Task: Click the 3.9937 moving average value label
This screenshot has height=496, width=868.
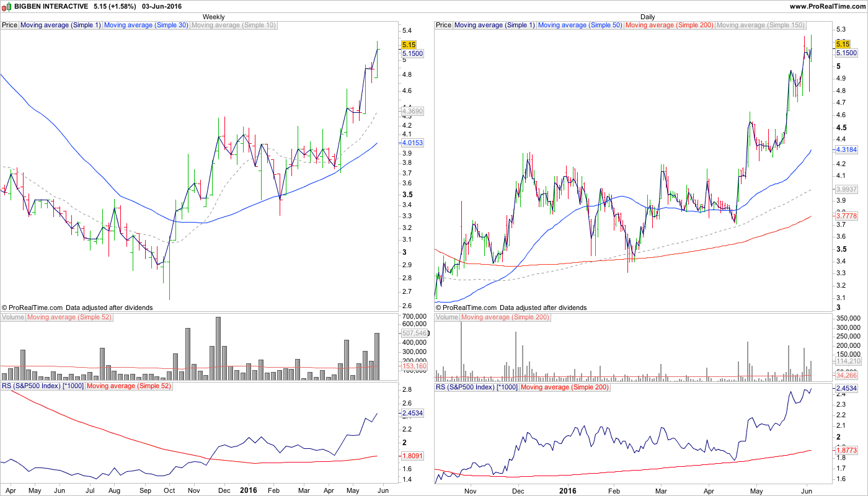Action: pos(846,189)
